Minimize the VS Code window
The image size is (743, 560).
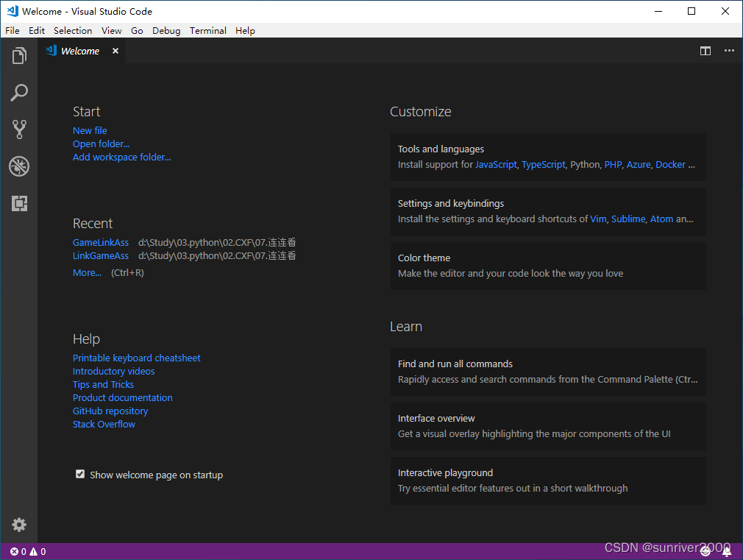pyautogui.click(x=658, y=11)
